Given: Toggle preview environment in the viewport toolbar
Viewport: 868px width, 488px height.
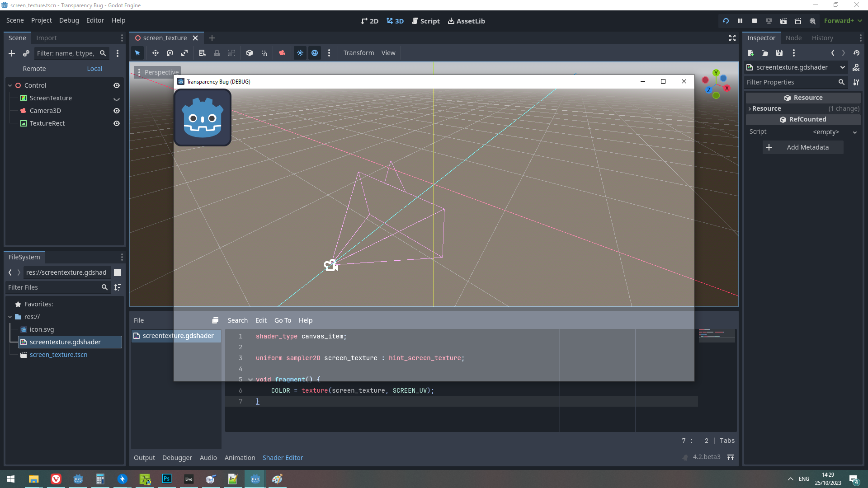Looking at the screenshot, I should (x=315, y=53).
